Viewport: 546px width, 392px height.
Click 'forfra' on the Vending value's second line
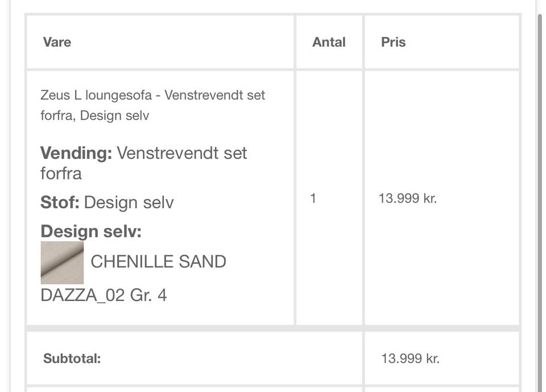(61, 174)
